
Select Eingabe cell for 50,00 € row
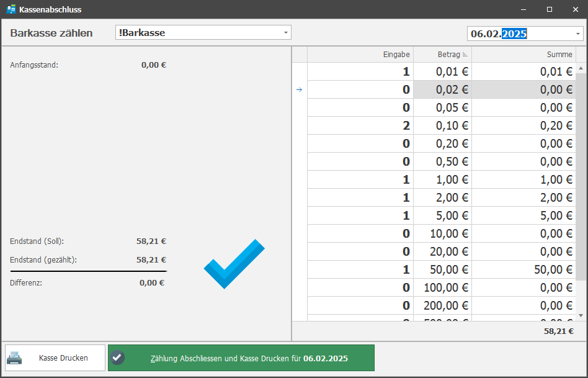[x=360, y=270]
